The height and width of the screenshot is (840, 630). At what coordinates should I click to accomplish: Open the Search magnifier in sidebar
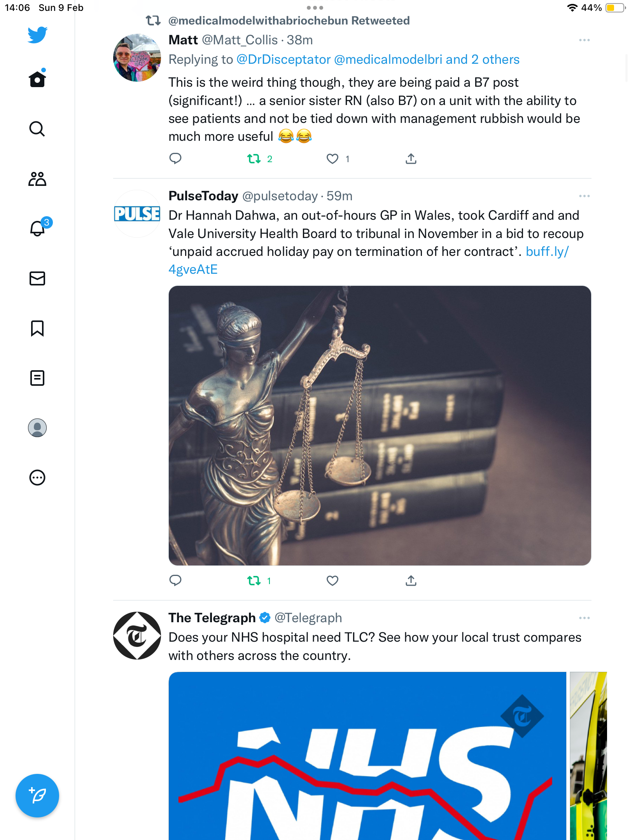[x=37, y=129]
